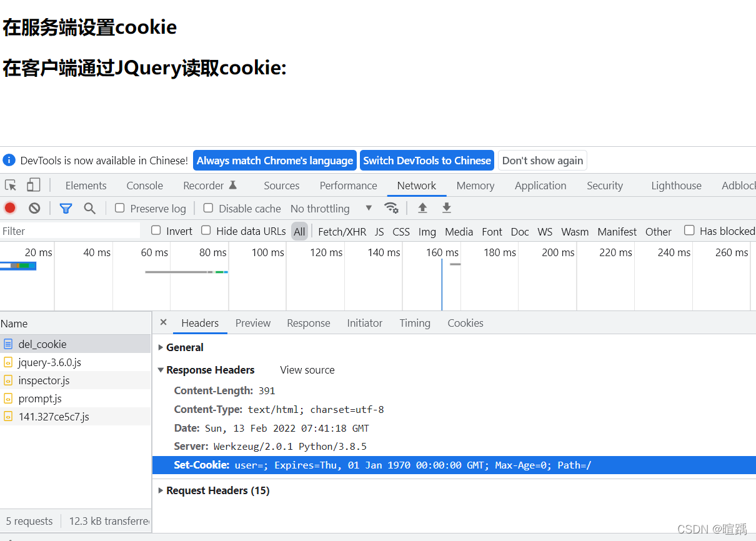Image resolution: width=756 pixels, height=541 pixels.
Task: Filter by Font requests
Action: (x=492, y=231)
